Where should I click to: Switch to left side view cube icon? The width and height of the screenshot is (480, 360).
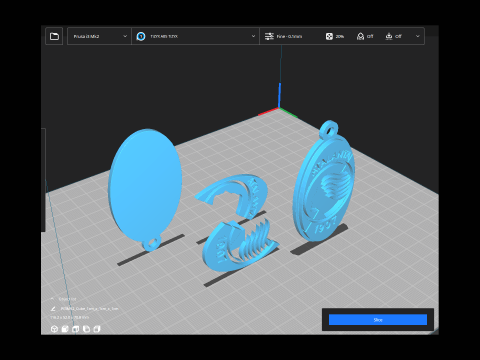(86, 329)
